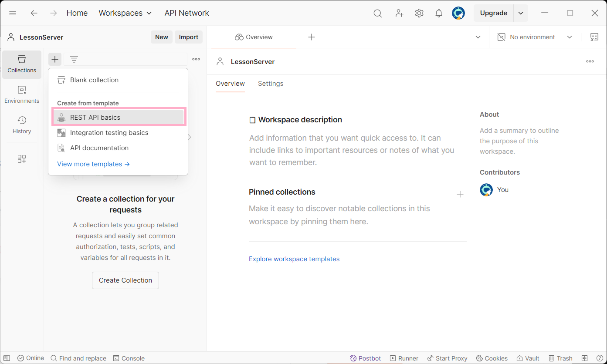Choose API documentation template
This screenshot has height=364, width=607.
[x=118, y=148]
